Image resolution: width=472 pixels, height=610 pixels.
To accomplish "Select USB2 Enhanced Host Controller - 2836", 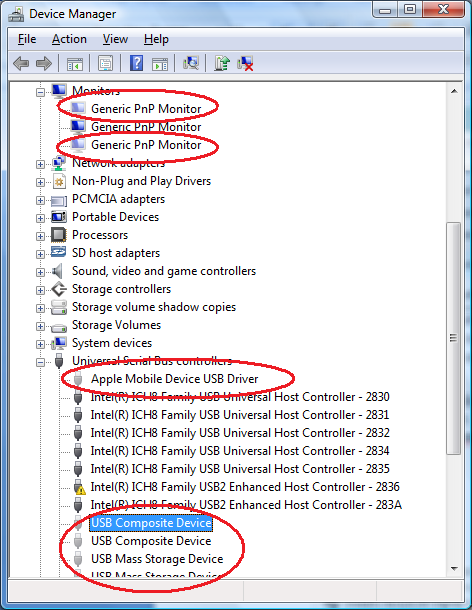I will [x=245, y=487].
